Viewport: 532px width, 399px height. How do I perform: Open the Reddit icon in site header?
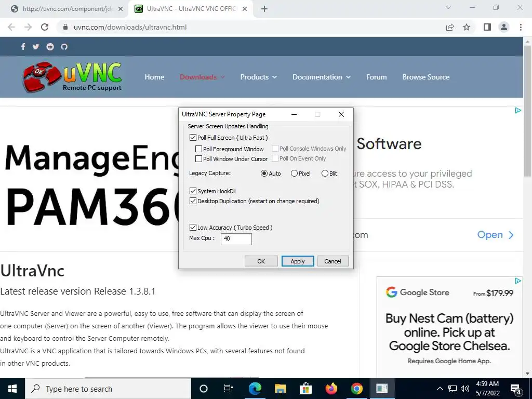tap(50, 46)
